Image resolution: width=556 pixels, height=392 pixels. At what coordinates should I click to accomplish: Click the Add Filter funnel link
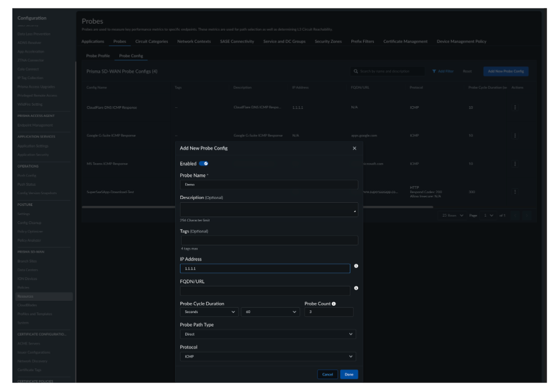443,71
